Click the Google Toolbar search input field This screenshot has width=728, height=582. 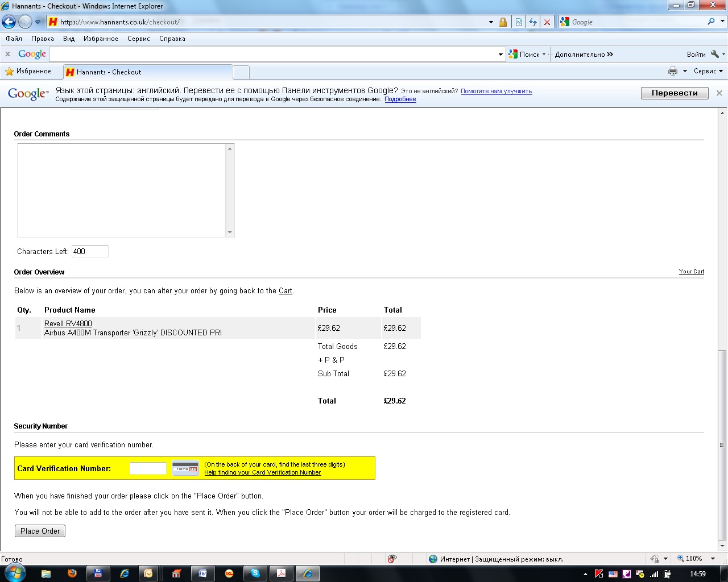[x=273, y=55]
